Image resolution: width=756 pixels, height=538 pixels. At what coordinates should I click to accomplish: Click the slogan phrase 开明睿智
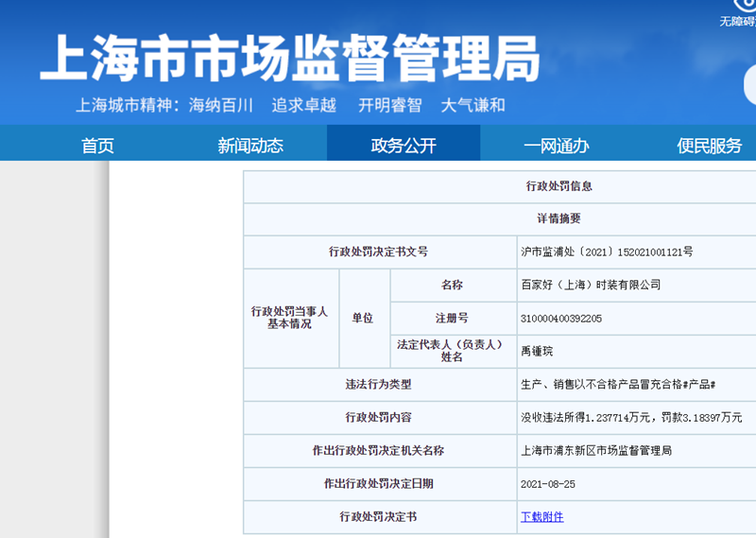[x=389, y=105]
